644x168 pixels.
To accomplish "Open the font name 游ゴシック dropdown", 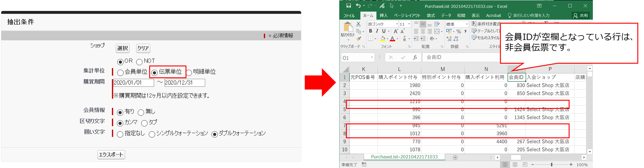I will (397, 24).
